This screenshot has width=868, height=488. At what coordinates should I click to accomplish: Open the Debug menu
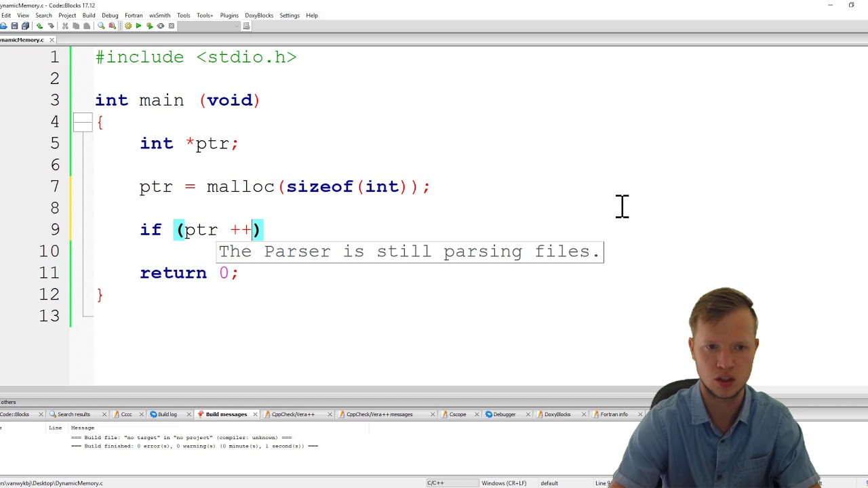click(x=110, y=15)
